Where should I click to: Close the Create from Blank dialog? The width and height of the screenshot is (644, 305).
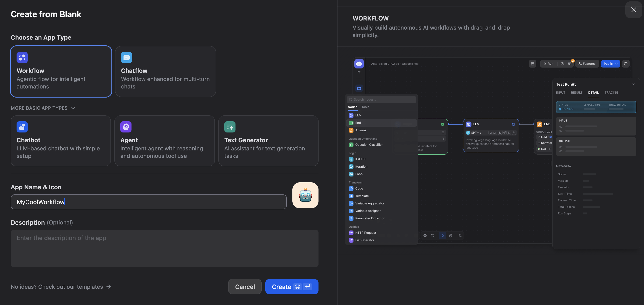634,10
